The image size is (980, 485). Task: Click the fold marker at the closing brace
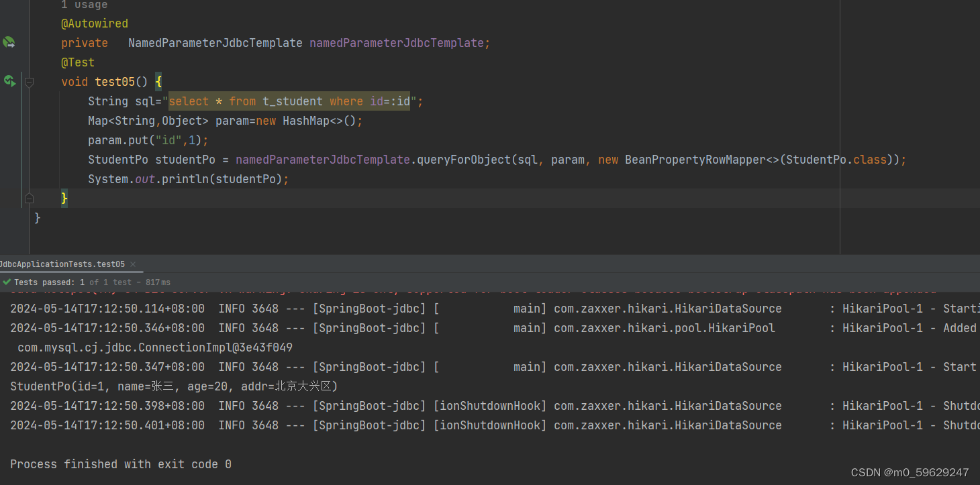click(29, 198)
